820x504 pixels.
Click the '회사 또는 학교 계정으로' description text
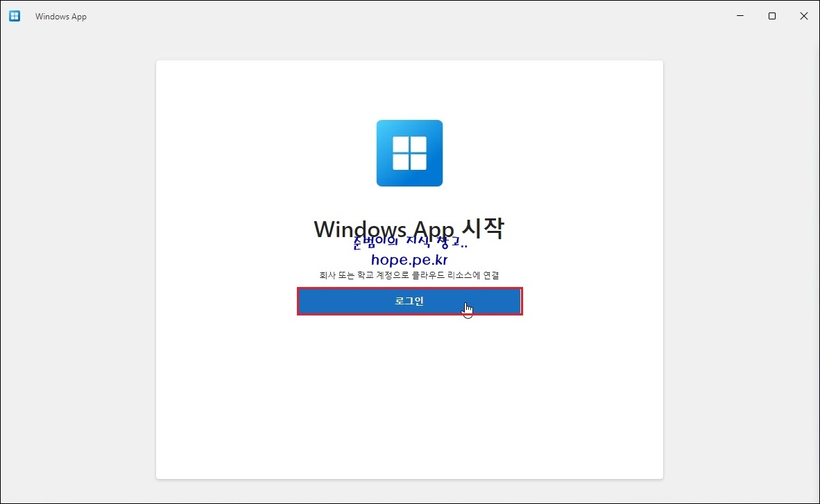[364, 275]
